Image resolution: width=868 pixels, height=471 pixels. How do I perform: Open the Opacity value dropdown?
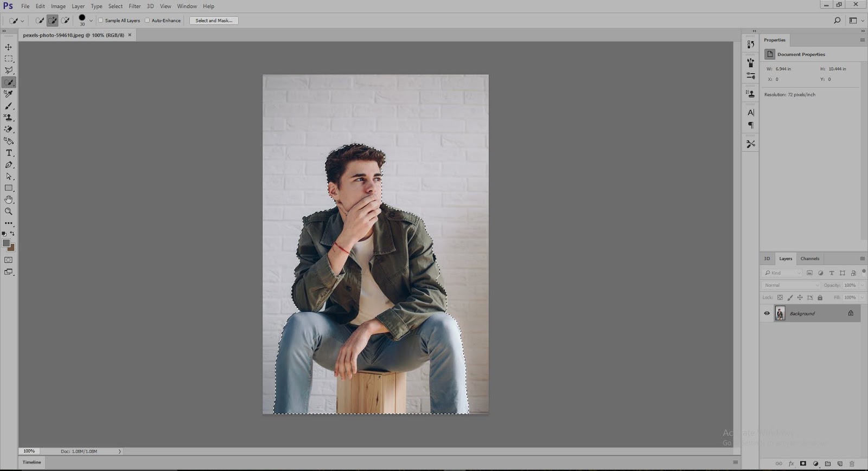(862, 285)
